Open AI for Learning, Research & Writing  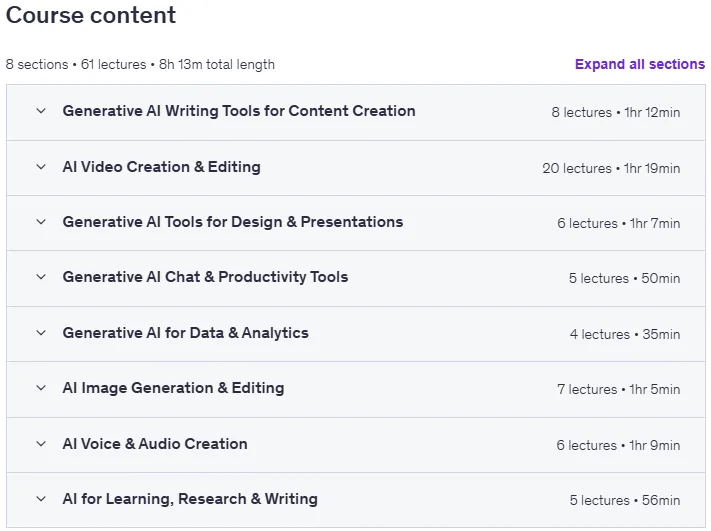coord(190,499)
